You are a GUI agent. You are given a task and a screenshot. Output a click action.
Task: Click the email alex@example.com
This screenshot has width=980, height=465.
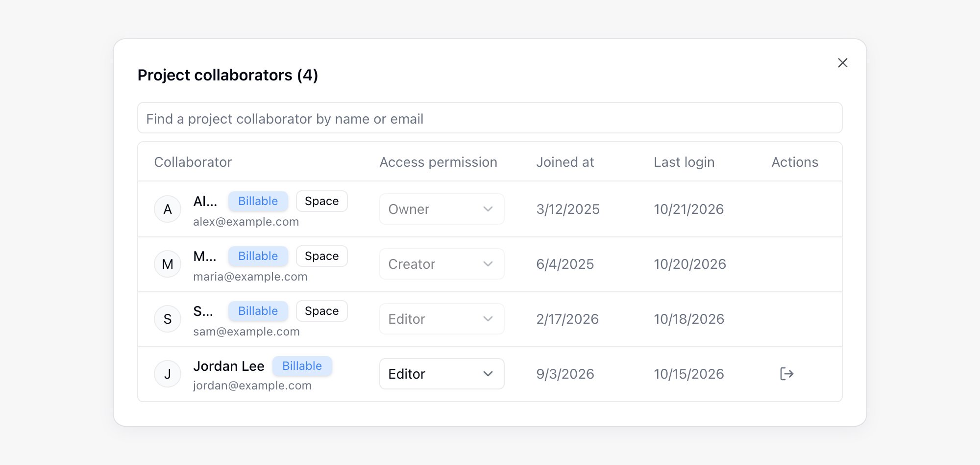[246, 222]
